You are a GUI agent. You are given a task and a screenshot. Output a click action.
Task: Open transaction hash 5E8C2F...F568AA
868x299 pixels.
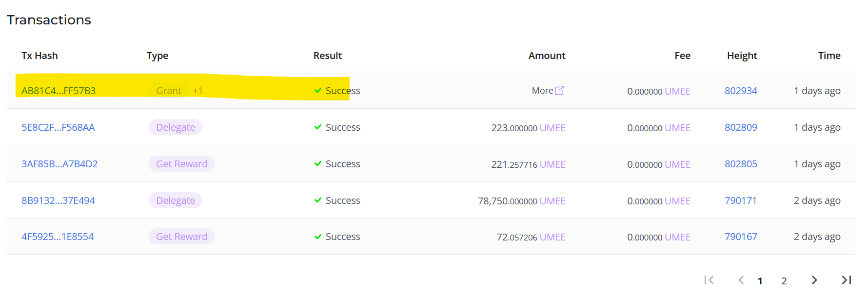(58, 127)
